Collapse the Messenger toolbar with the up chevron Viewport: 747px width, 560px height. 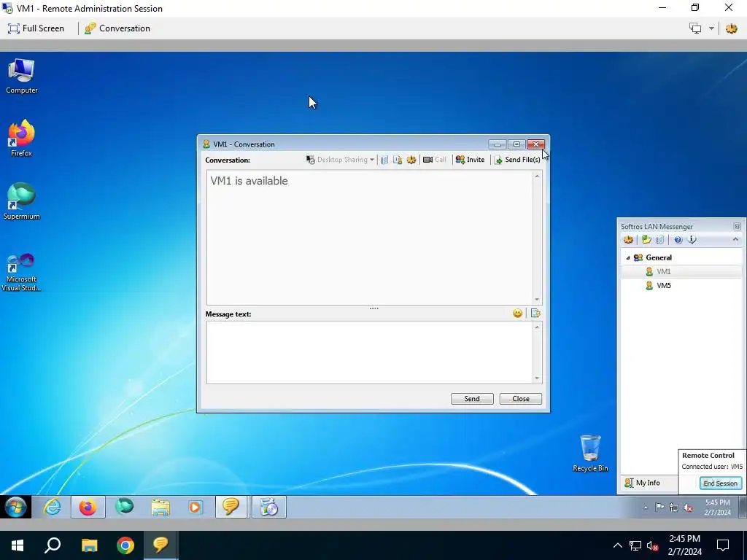pyautogui.click(x=735, y=239)
